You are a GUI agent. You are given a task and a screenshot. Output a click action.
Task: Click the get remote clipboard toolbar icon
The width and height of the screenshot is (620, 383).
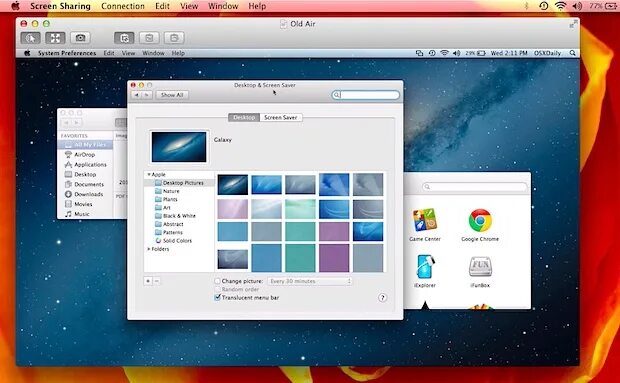(149, 38)
